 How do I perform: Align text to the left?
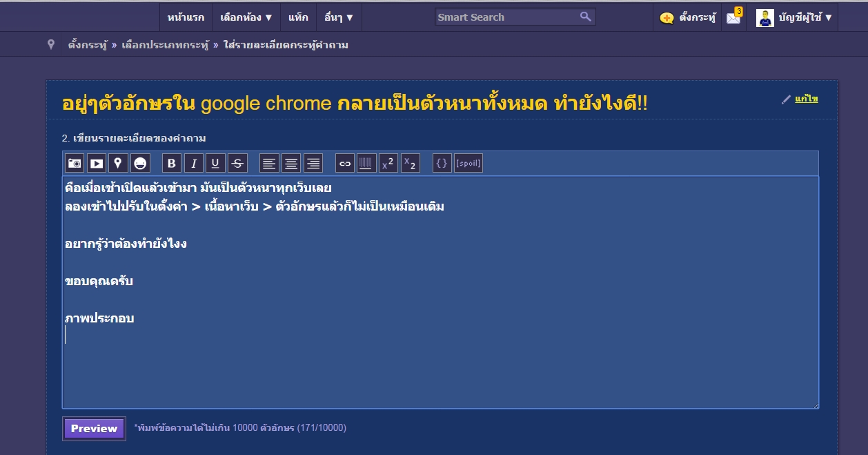[269, 163]
